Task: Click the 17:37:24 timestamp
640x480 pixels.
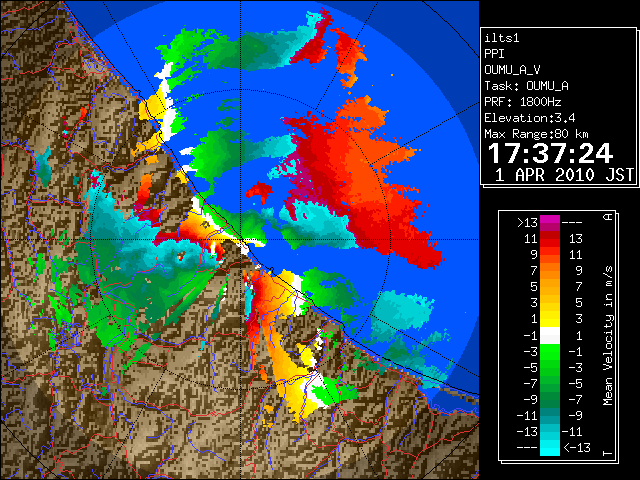Action: 550,153
